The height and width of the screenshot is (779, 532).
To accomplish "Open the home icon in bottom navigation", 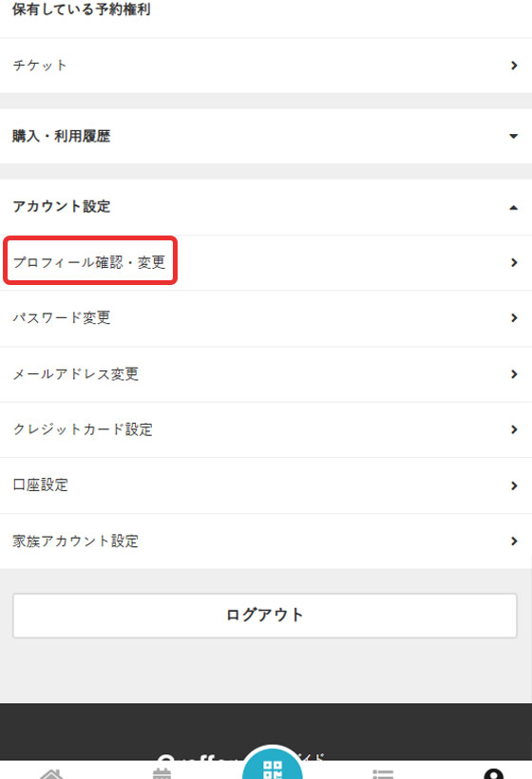I will pyautogui.click(x=52, y=773).
